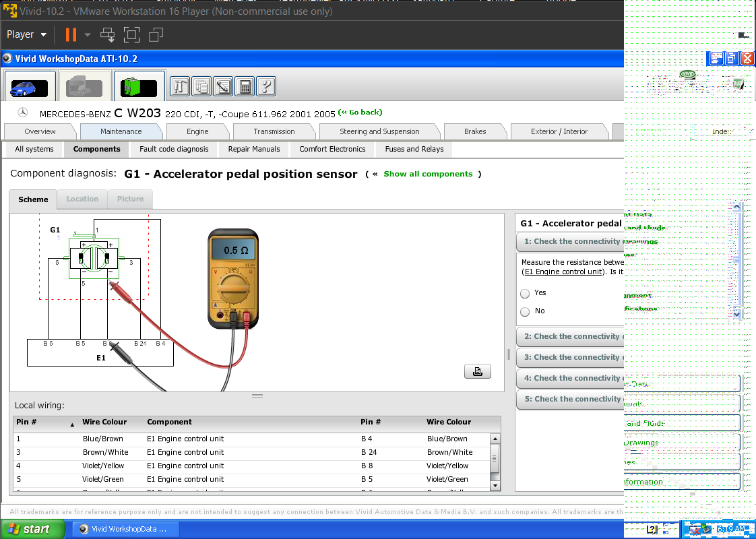Image resolution: width=756 pixels, height=539 pixels.
Task: Click the vertical splitter handle beside the scheme
Action: point(509,354)
